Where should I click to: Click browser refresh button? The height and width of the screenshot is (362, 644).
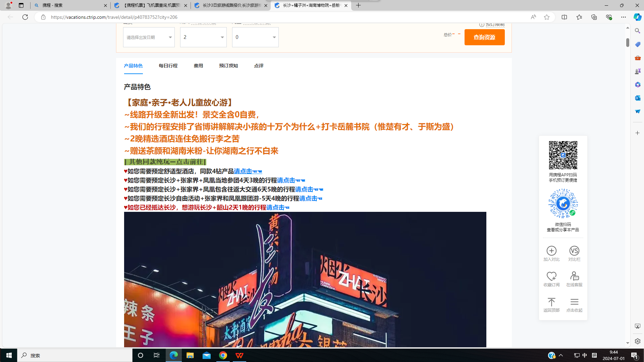tap(25, 17)
